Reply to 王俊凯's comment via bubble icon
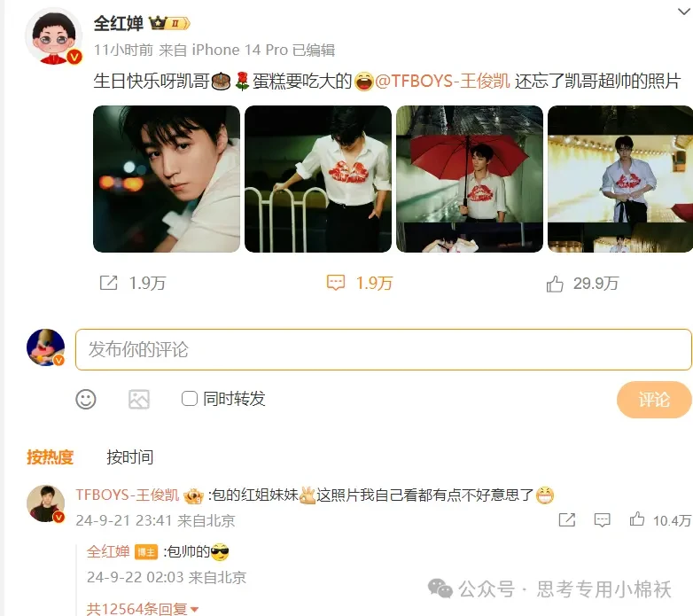The image size is (693, 616). click(x=602, y=520)
